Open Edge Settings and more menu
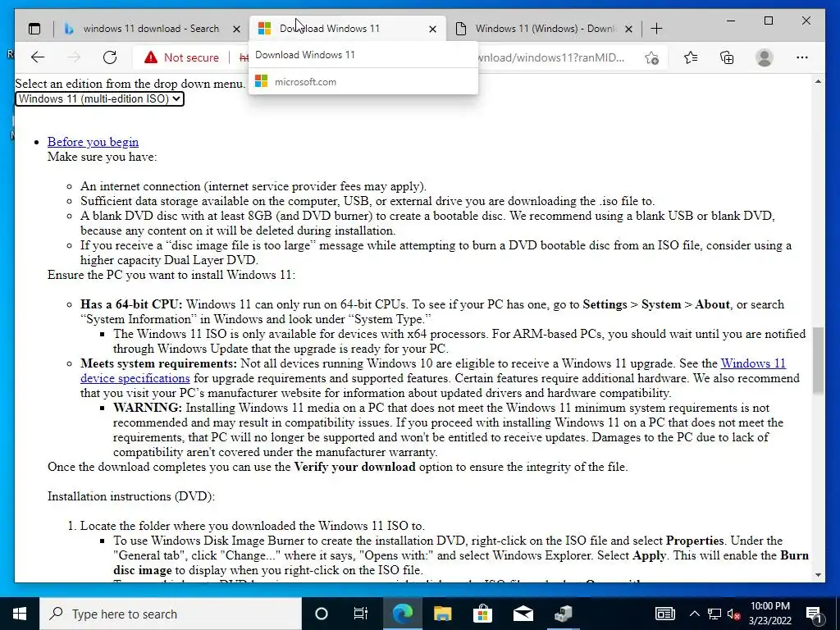Screen dimensions: 840x630 click(802, 57)
